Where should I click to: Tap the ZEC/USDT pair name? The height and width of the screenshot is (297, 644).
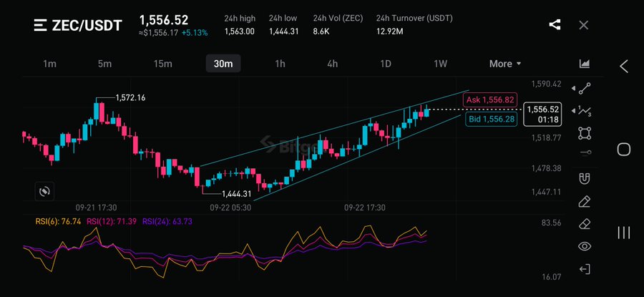(87, 26)
